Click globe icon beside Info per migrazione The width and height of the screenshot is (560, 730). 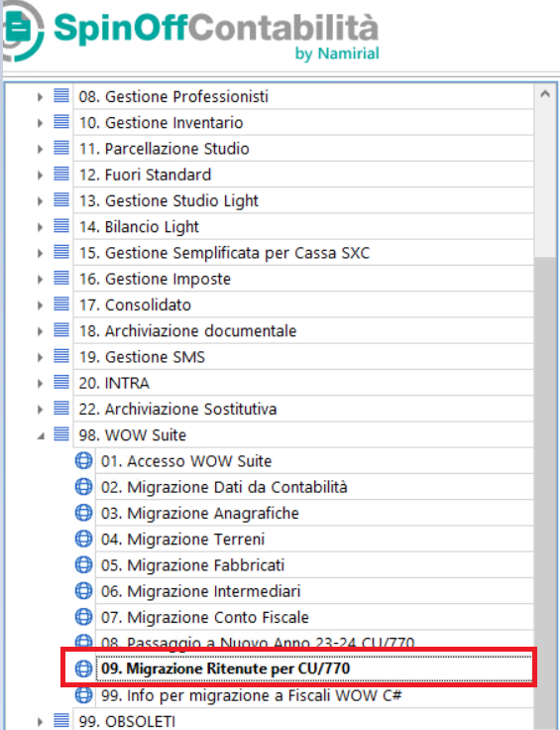[x=83, y=695]
